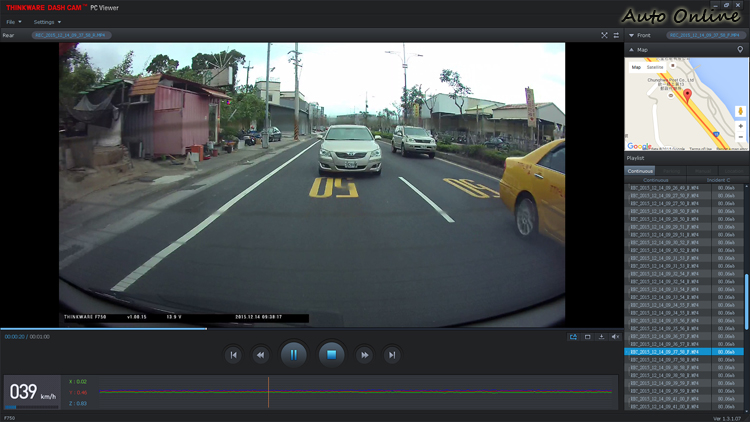Switch map to Satellite view
750x422 pixels.
[655, 67]
